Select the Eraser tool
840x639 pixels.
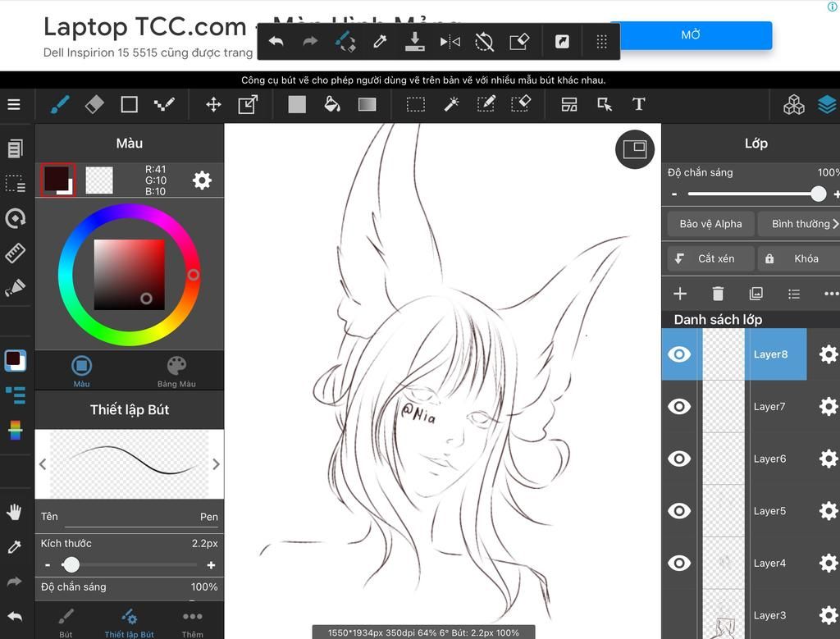tap(94, 104)
